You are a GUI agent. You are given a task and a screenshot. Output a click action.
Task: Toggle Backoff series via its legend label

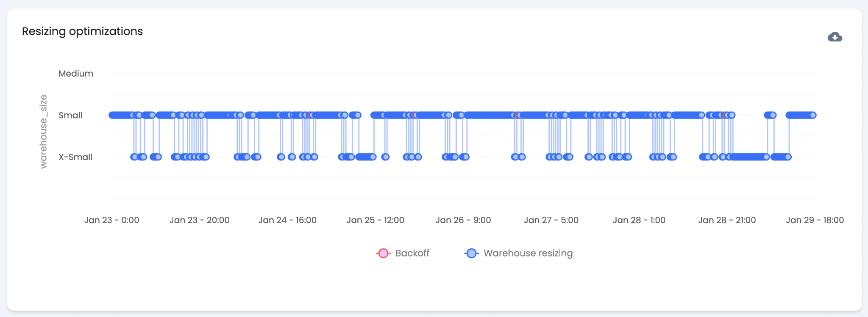tap(412, 253)
